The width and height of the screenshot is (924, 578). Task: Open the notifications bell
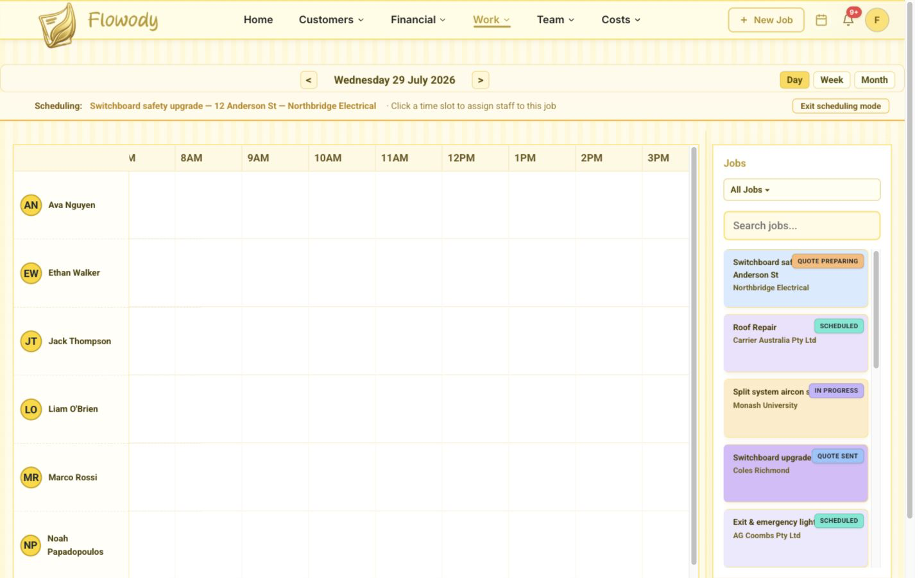pyautogui.click(x=848, y=20)
